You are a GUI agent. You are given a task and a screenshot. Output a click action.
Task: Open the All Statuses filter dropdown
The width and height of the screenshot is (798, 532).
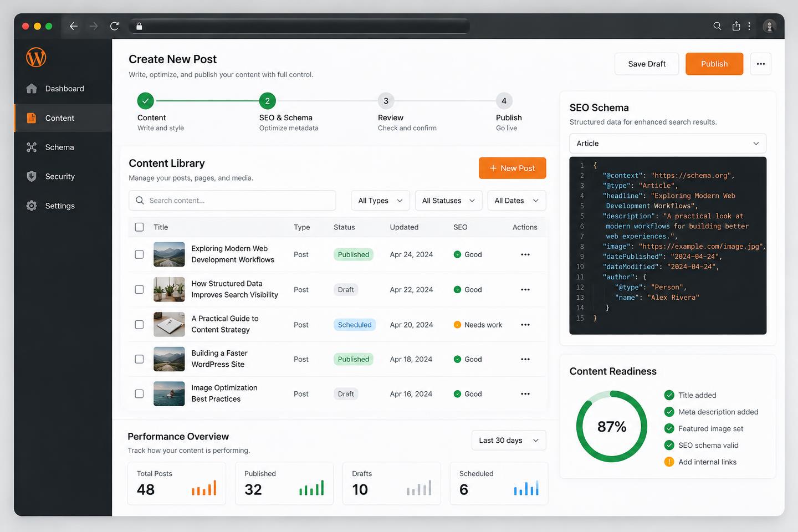click(x=448, y=201)
